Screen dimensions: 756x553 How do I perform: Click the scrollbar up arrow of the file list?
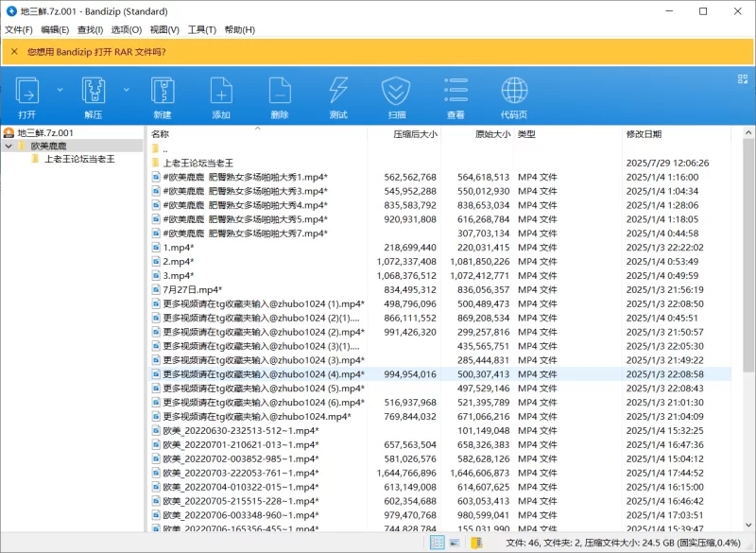(x=748, y=132)
